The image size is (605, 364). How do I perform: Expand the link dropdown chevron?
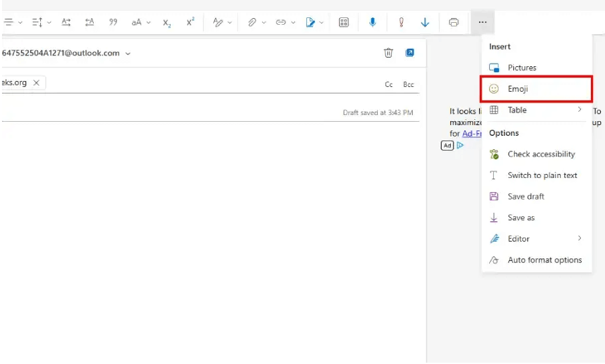[x=293, y=22]
